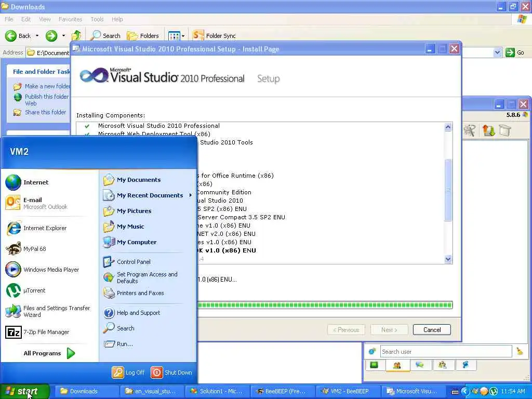Toggle the Folders pane
The height and width of the screenshot is (399, 532).
pyautogui.click(x=143, y=36)
